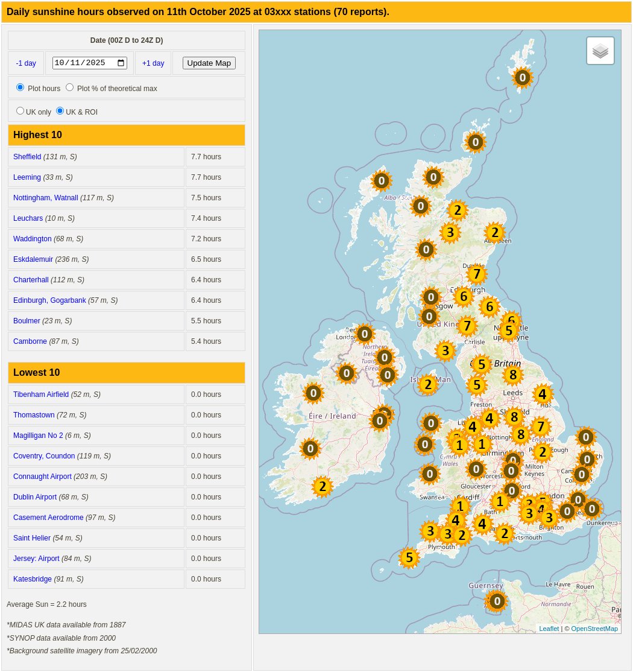Click the Update Map button
Viewport: 633px width, 672px height.
(209, 63)
